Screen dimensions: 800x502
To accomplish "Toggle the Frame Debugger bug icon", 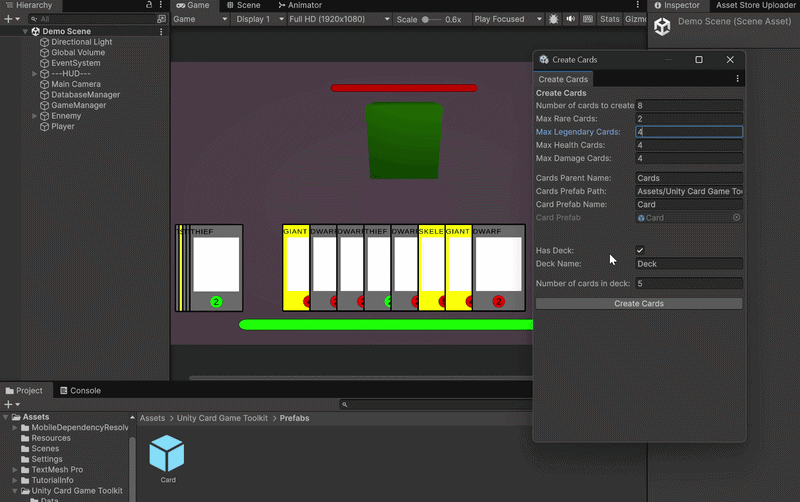I will coord(554,19).
